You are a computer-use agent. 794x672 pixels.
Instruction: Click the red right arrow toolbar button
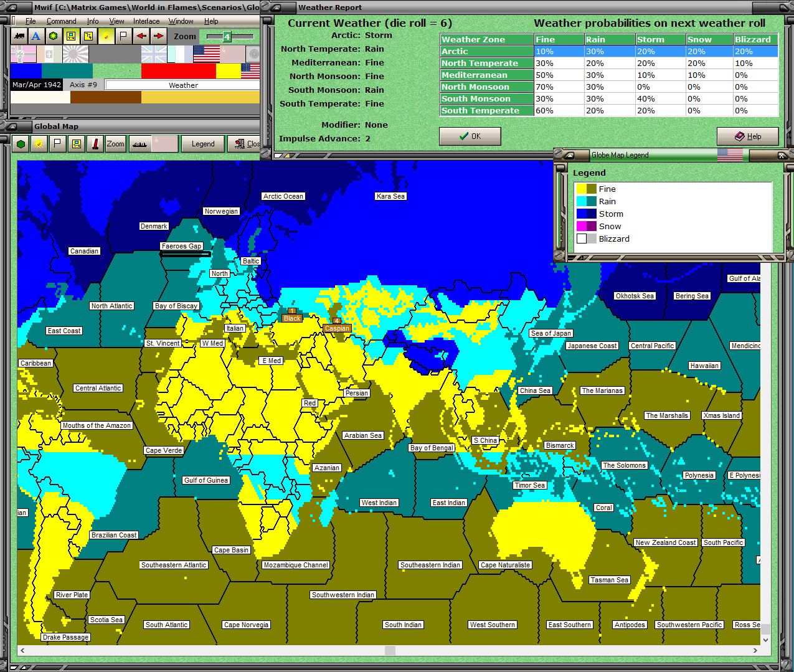point(159,36)
